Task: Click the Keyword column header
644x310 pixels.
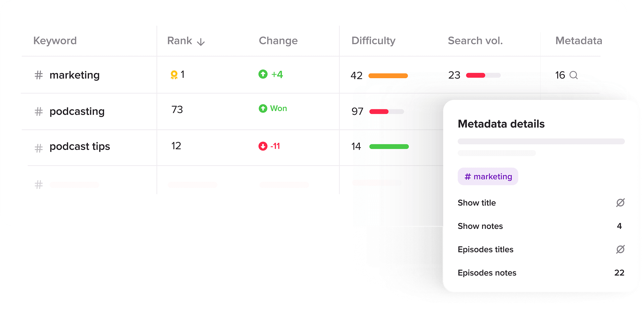Action: coord(55,41)
